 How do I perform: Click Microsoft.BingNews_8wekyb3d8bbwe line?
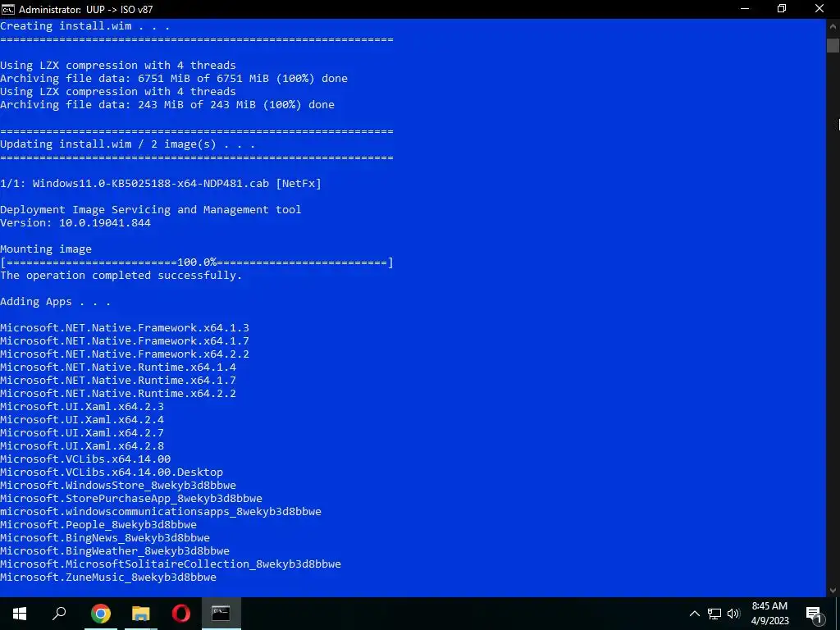point(105,538)
